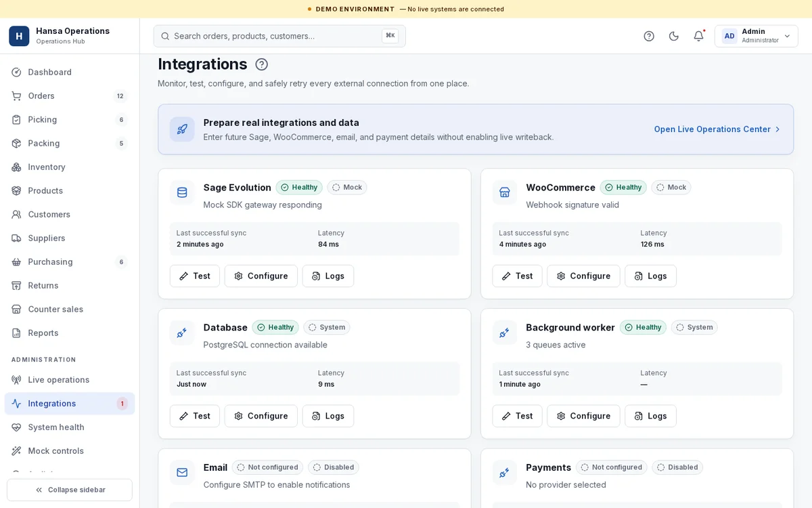
Task: Click the Database plug icon
Action: pos(182,333)
